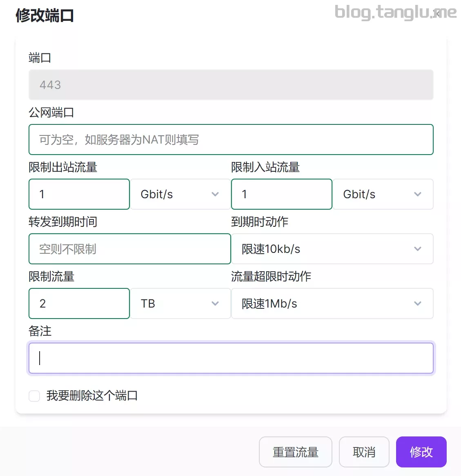This screenshot has height=476, width=461.
Task: Focus the 转发到期时间 input field
Action: pos(129,249)
